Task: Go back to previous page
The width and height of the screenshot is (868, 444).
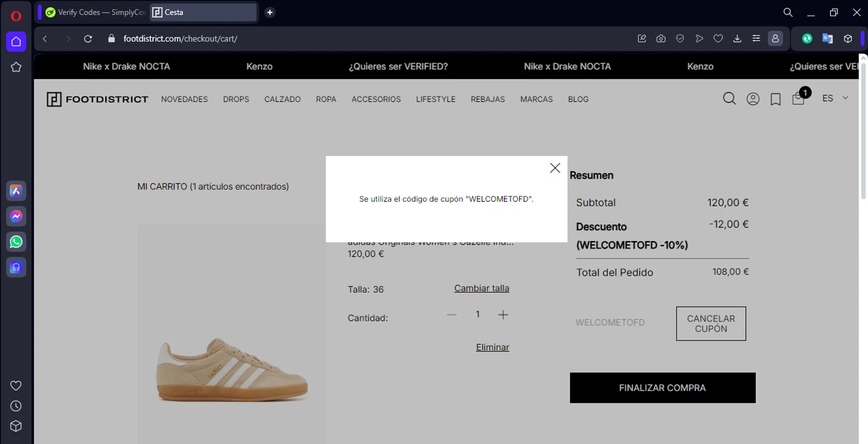Action: point(45,39)
